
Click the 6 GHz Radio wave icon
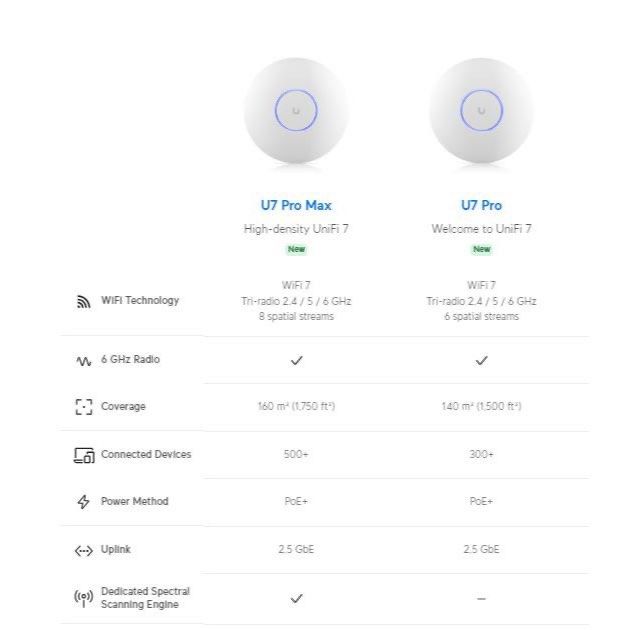[x=84, y=361]
